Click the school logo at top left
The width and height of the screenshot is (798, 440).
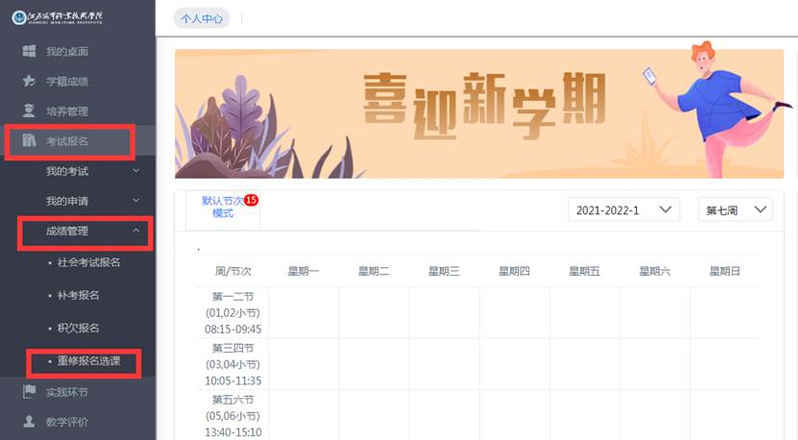pyautogui.click(x=75, y=17)
